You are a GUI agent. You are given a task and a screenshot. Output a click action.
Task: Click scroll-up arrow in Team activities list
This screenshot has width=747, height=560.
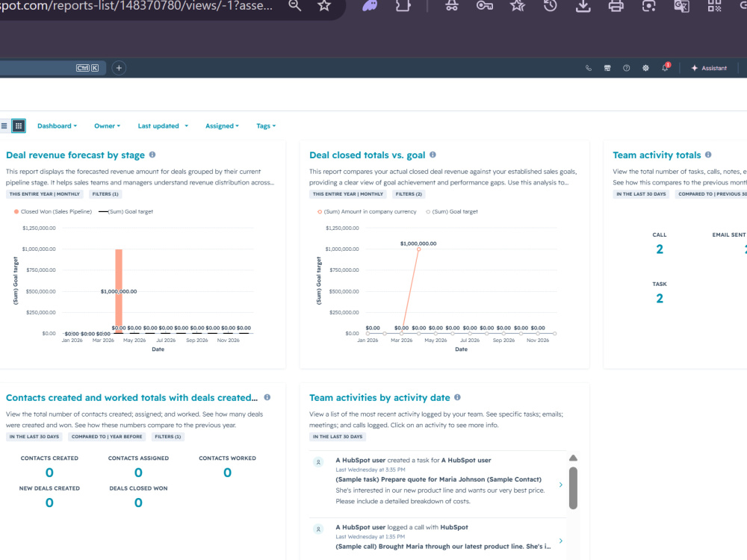573,458
